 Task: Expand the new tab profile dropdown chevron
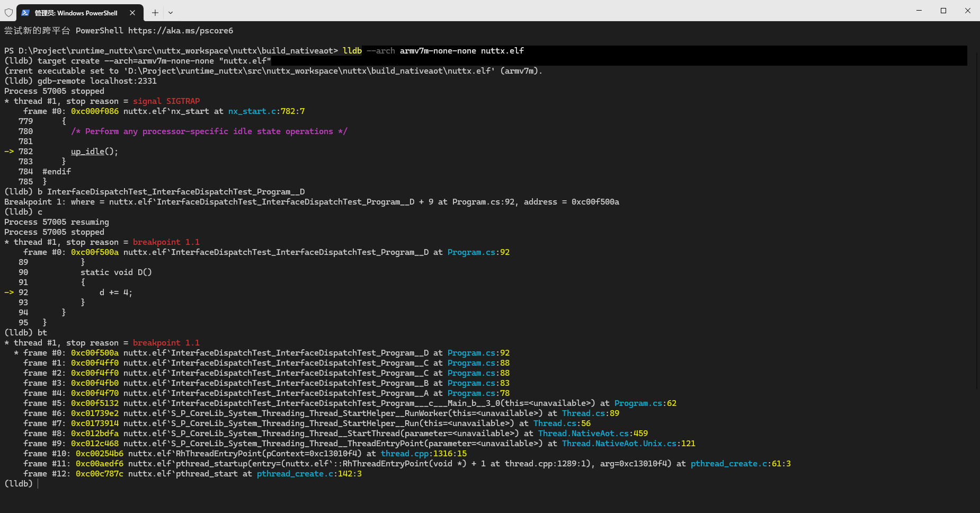pyautogui.click(x=171, y=13)
